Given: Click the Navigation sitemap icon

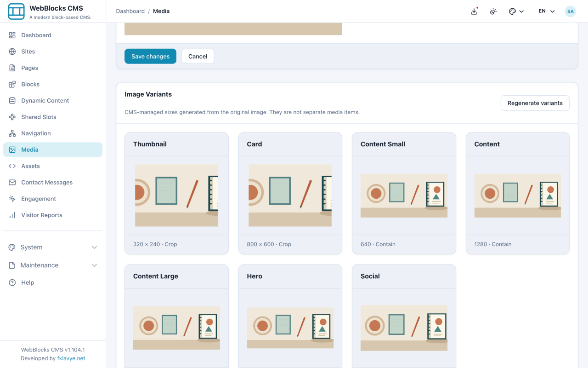Looking at the screenshot, I should (x=12, y=133).
